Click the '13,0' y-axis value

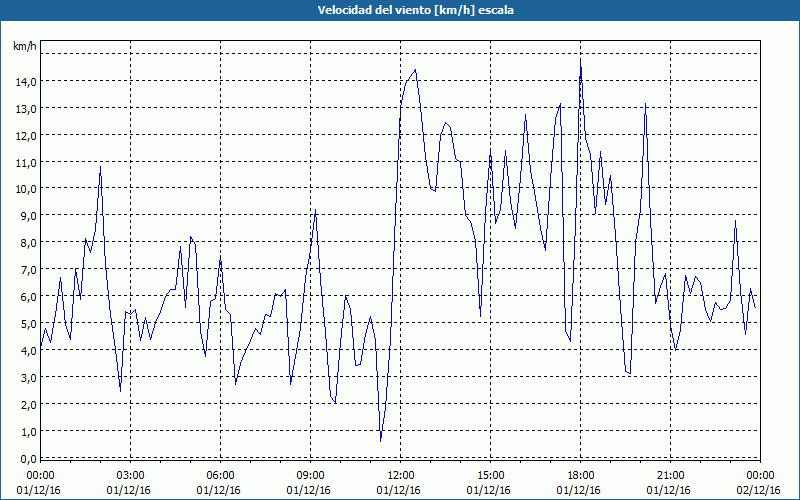(25, 108)
